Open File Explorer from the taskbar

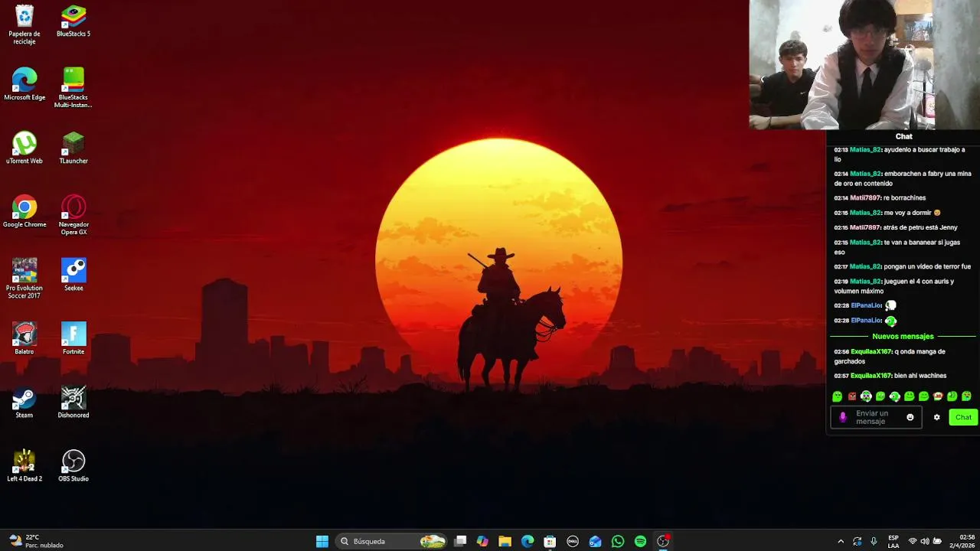505,541
